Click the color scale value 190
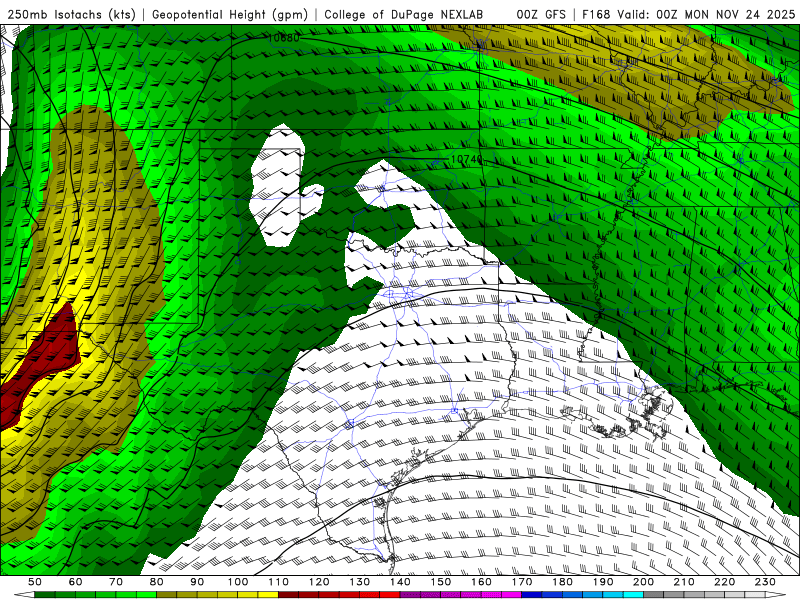Image resolution: width=800 pixels, height=600 pixels. (x=603, y=582)
